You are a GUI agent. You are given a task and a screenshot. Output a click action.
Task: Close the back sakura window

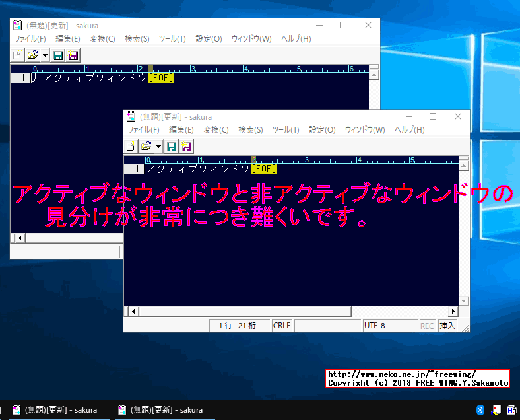pyautogui.click(x=368, y=25)
